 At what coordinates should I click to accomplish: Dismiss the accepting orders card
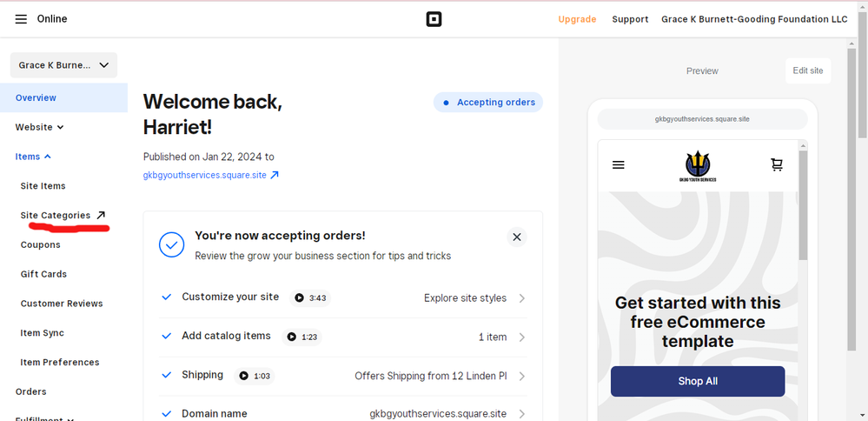coord(517,237)
